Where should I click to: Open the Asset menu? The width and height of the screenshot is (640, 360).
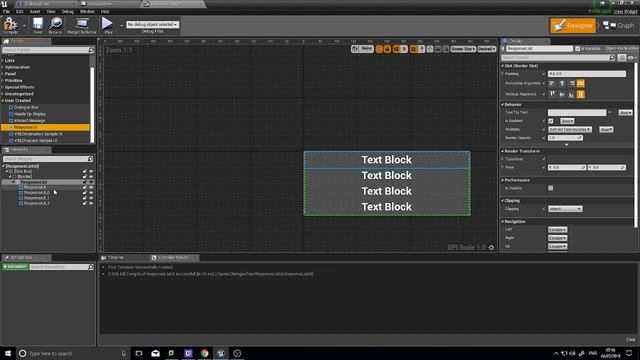(35, 11)
